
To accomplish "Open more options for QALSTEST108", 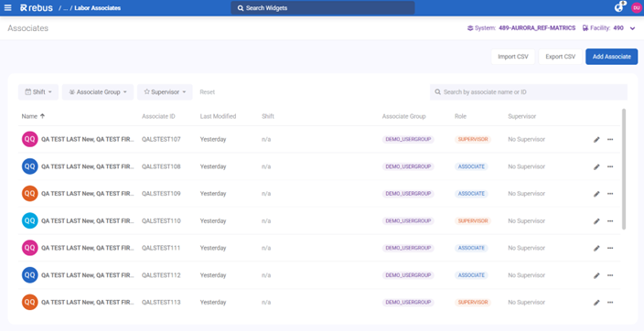I will click(610, 166).
